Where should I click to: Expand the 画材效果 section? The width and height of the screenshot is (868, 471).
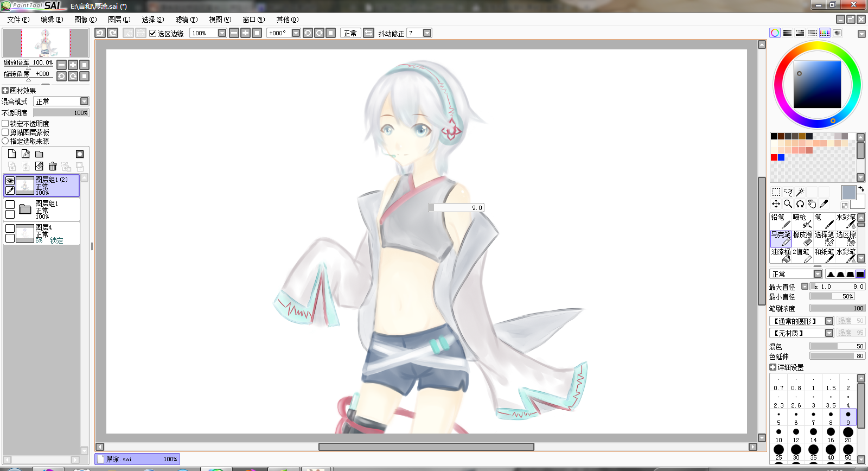click(x=5, y=91)
